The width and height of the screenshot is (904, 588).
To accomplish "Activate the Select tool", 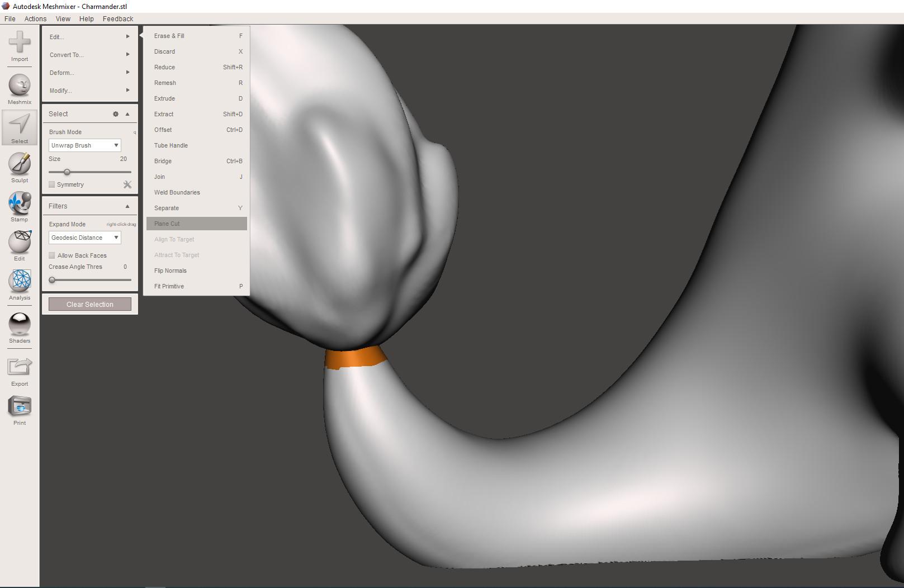I will point(20,127).
